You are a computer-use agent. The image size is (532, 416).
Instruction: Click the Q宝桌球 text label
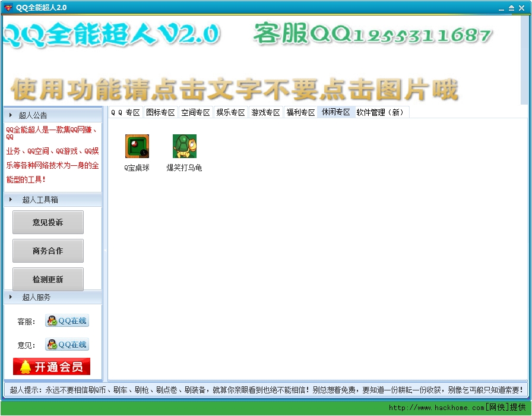[x=137, y=168]
